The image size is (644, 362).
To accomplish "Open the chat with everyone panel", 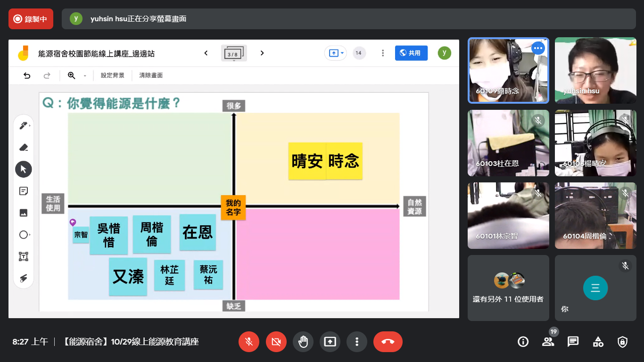I will (573, 342).
